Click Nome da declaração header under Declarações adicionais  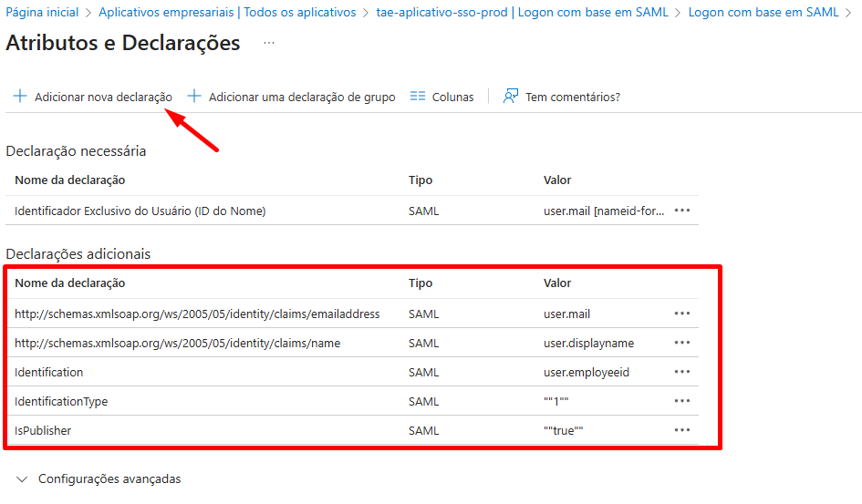[70, 283]
